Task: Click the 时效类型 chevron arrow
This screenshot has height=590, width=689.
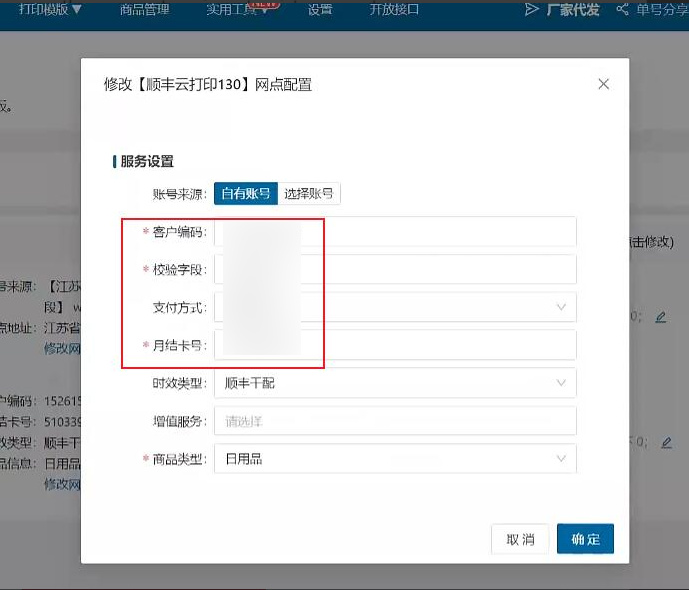Action: pos(561,383)
